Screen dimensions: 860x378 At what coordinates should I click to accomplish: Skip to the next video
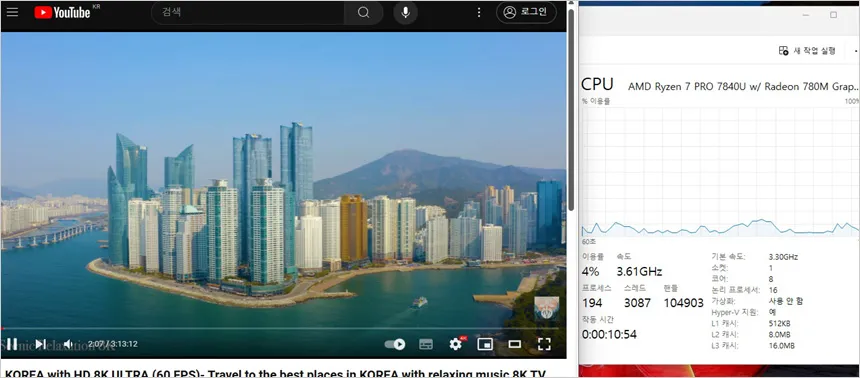coord(40,344)
